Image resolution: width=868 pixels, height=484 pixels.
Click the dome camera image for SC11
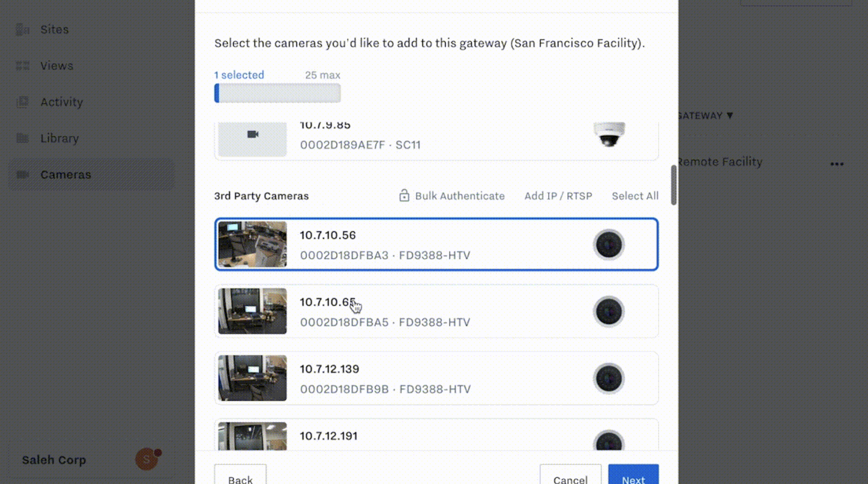point(609,134)
